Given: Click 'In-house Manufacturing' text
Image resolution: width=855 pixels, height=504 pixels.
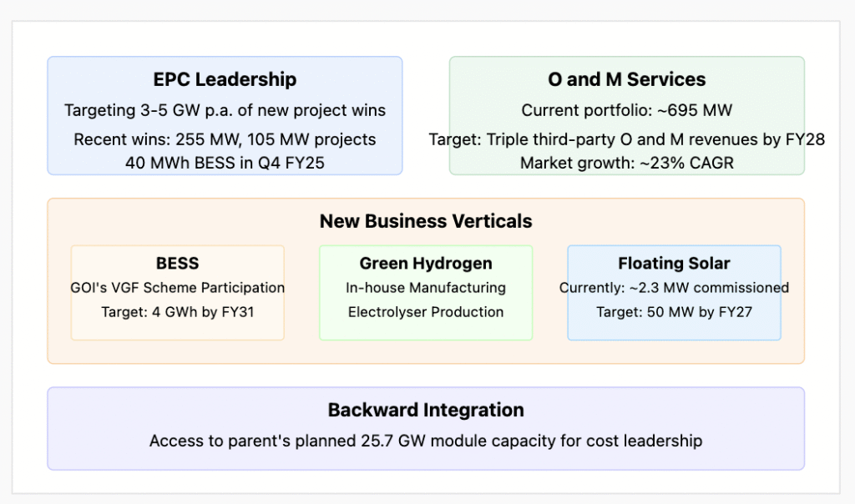Looking at the screenshot, I should 426,288.
